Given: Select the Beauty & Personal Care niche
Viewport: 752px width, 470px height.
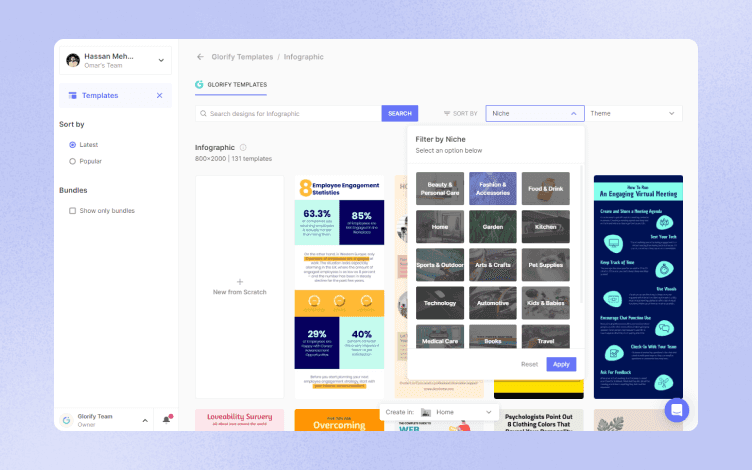Looking at the screenshot, I should pyautogui.click(x=440, y=188).
